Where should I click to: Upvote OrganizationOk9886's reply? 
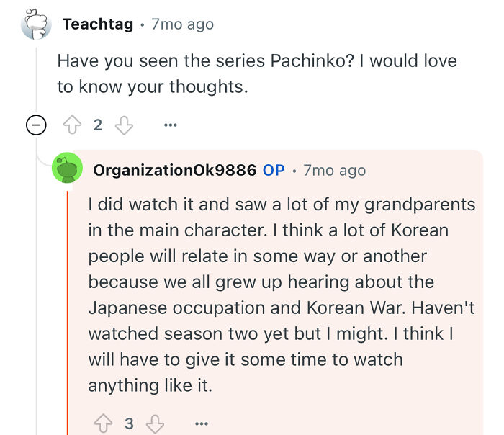click(x=104, y=423)
